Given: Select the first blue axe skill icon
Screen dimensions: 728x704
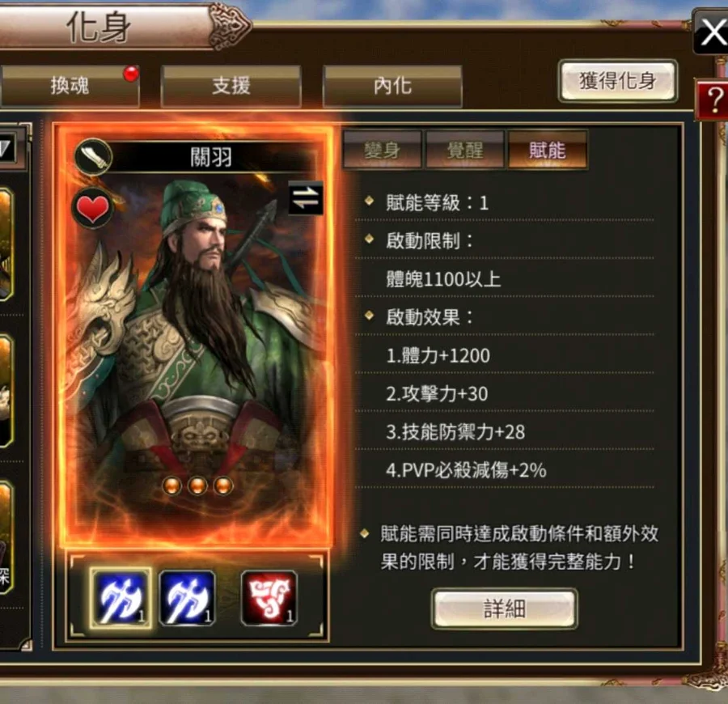Looking at the screenshot, I should pos(121,598).
